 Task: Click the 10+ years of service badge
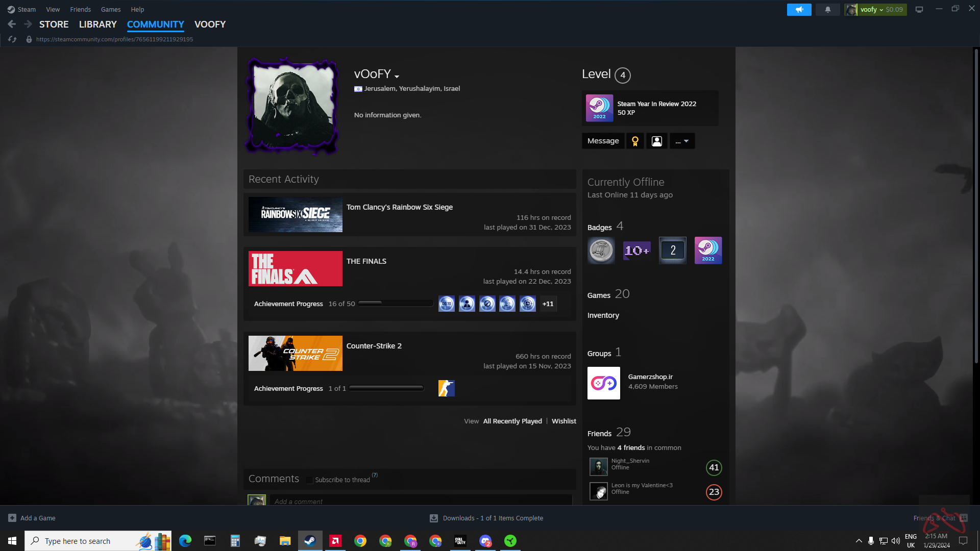tap(636, 251)
